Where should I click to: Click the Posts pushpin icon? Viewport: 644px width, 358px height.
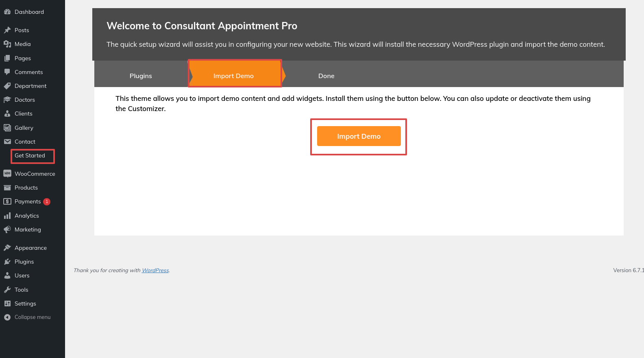point(7,30)
